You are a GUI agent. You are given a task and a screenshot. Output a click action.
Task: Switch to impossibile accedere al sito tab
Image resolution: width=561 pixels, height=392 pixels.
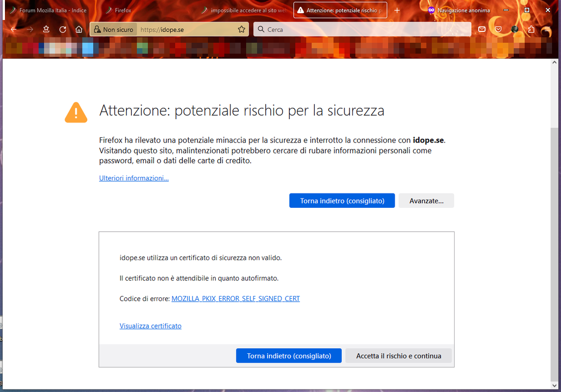(x=245, y=10)
